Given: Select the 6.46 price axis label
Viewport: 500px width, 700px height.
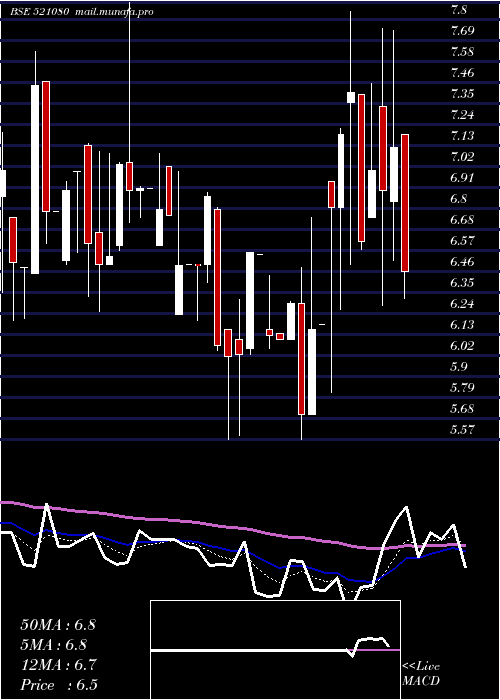Looking at the screenshot, I should coord(462,262).
